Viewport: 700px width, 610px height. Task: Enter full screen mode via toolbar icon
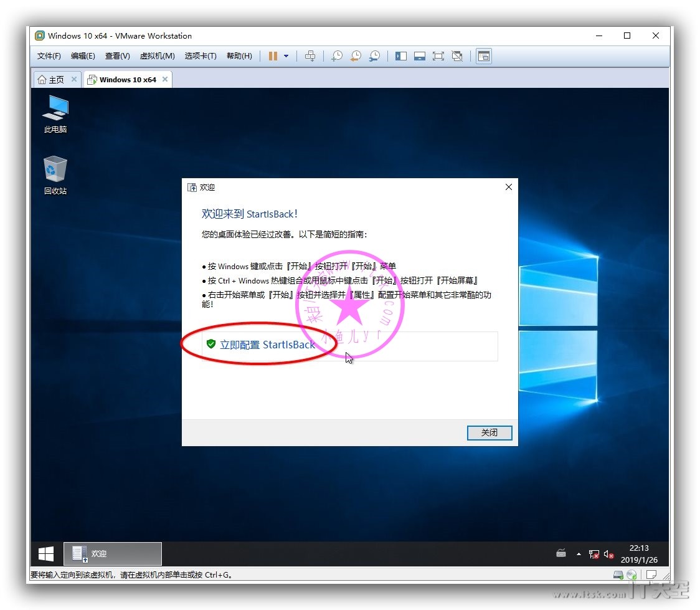pyautogui.click(x=438, y=56)
